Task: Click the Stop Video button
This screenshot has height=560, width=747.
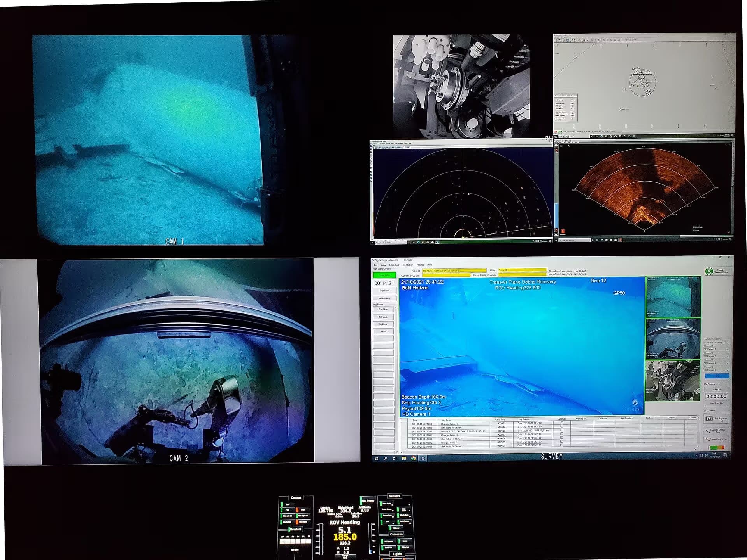Action: (384, 290)
